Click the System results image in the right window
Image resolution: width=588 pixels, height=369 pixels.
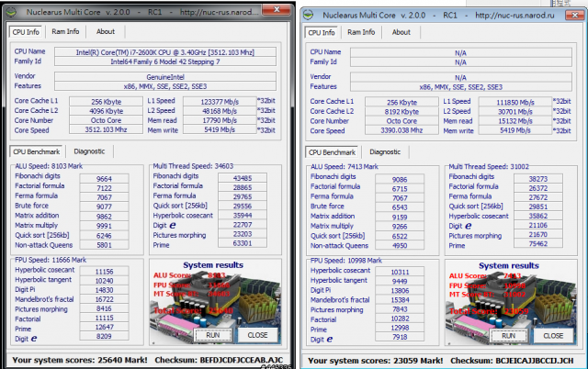tap(511, 302)
